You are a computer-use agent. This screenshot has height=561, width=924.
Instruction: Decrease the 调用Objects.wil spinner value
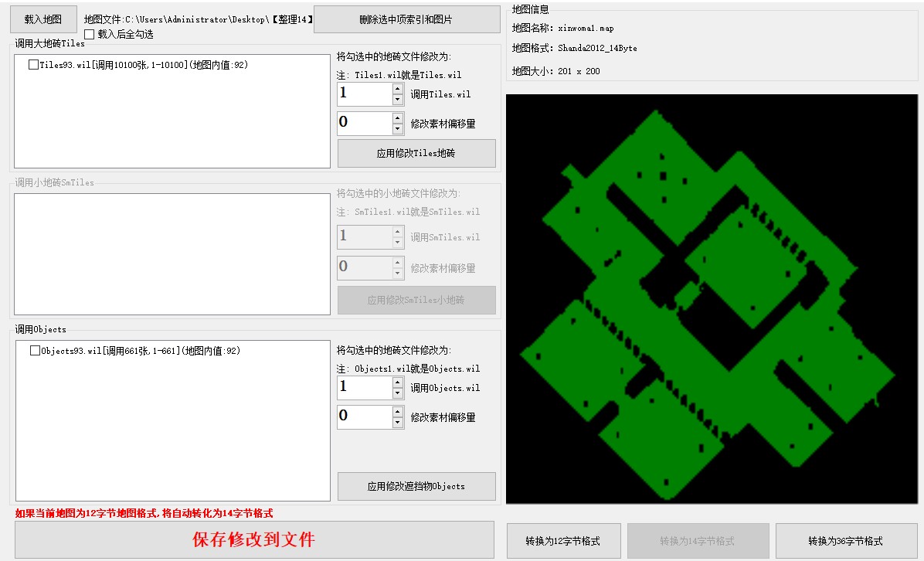click(x=398, y=393)
